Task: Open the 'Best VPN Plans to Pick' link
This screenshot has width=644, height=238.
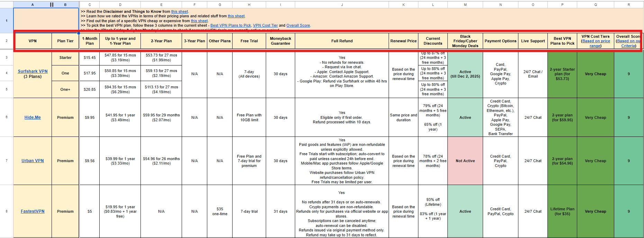Action: [230, 25]
